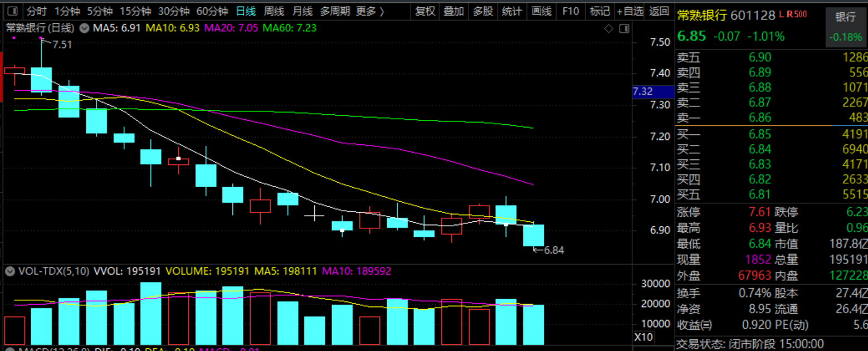
Task: Click the volume MA10: 189592 label
Action: 357,271
